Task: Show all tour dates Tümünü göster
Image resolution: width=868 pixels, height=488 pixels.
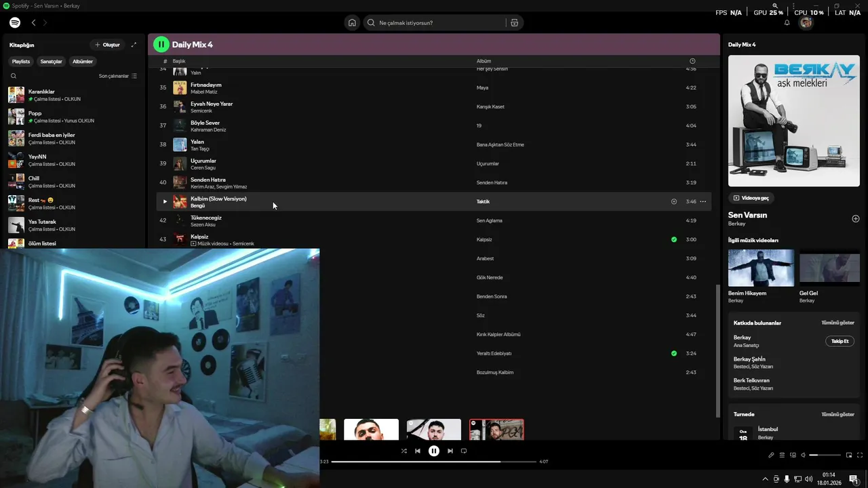Action: (x=837, y=414)
